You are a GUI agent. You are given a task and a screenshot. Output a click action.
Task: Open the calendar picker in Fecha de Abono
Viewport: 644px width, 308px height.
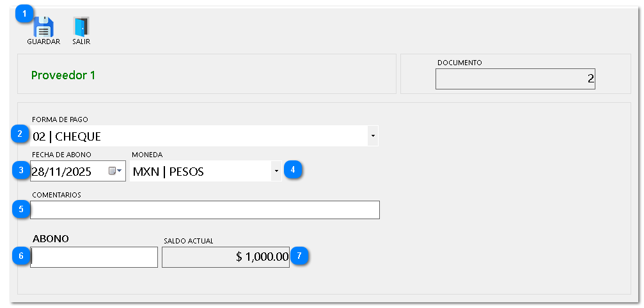pos(115,171)
